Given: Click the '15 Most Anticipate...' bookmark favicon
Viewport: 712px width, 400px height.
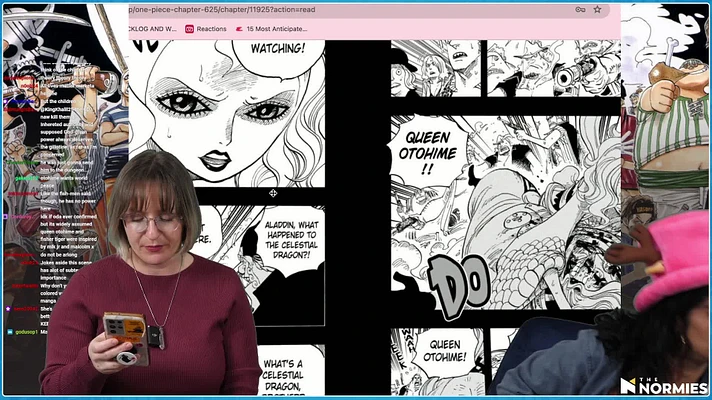Looking at the screenshot, I should (x=239, y=29).
